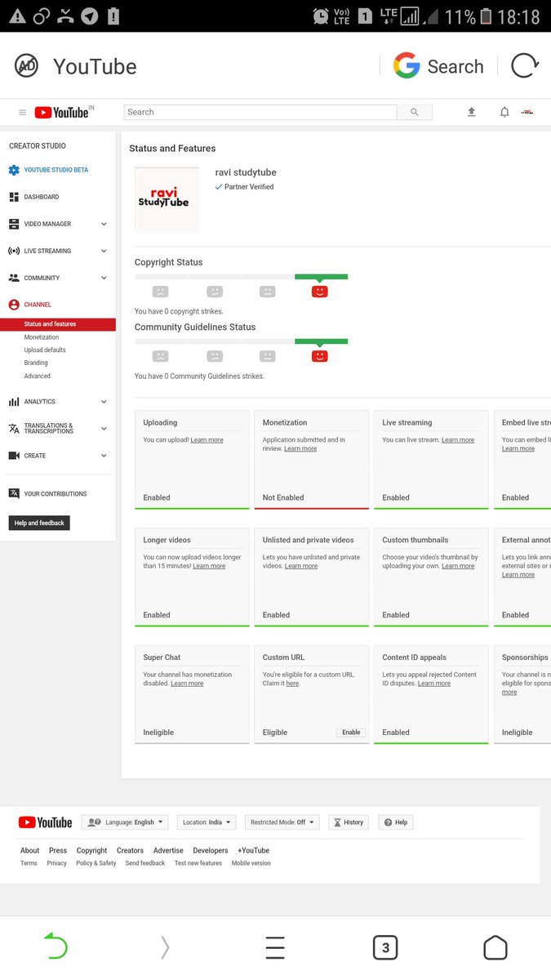This screenshot has height=980, width=551.
Task: Click the Your Contributions icon
Action: tap(14, 493)
